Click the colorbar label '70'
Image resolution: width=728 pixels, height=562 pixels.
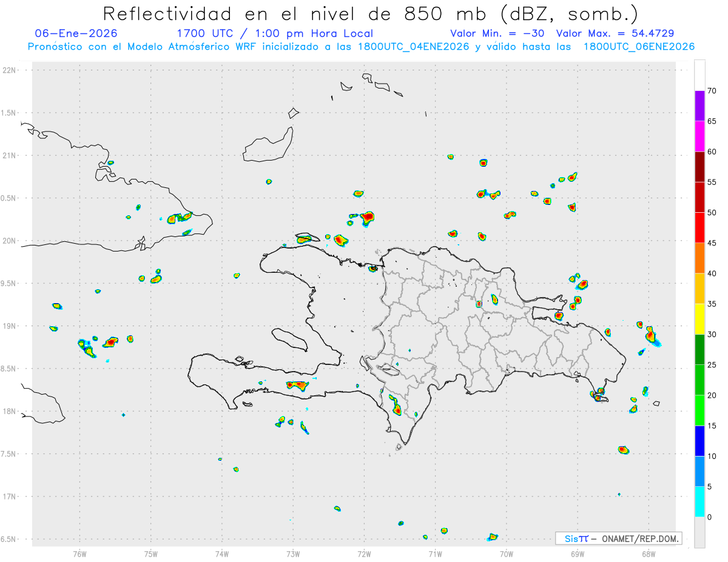712,91
